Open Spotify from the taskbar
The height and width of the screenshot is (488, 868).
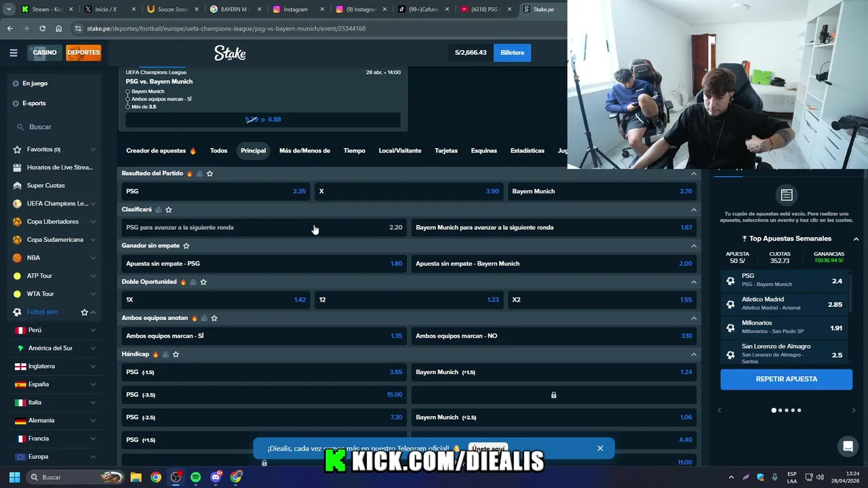pos(196,477)
